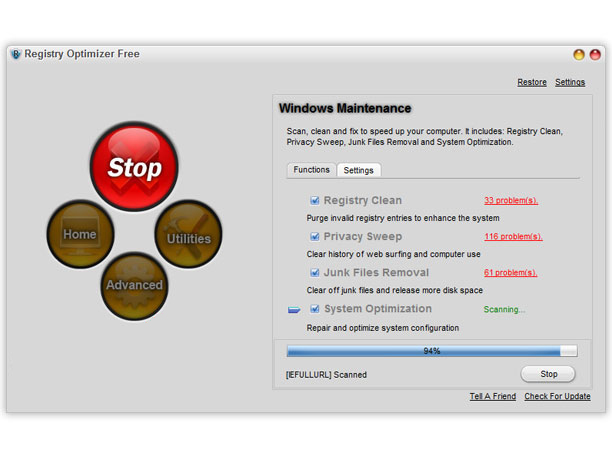Screen dimensions: 612x459
Task: Click the Registry Clean heading
Action: tap(363, 200)
